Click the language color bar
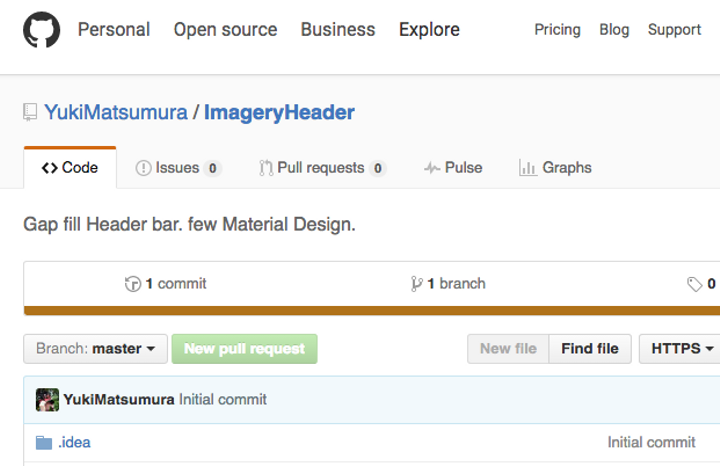 pos(371,311)
